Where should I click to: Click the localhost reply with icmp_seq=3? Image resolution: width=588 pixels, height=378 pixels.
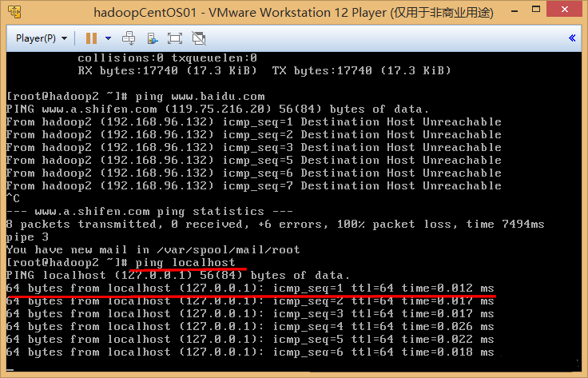coord(250,313)
